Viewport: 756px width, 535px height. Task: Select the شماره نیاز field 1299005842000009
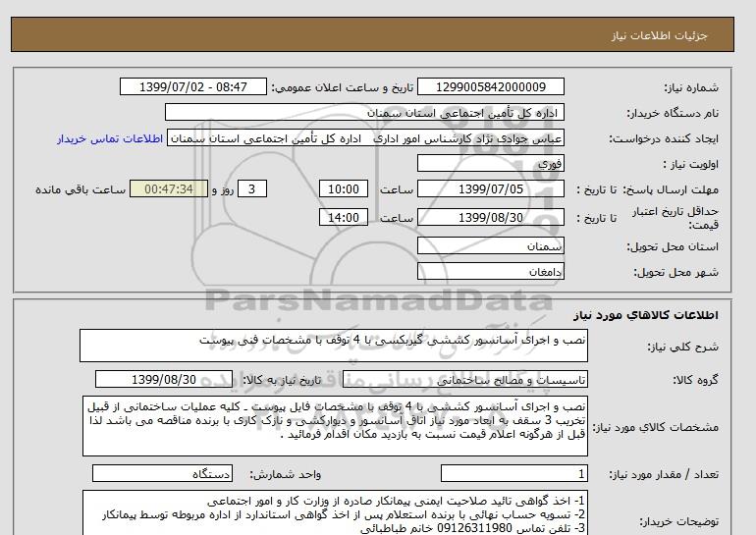(490, 86)
